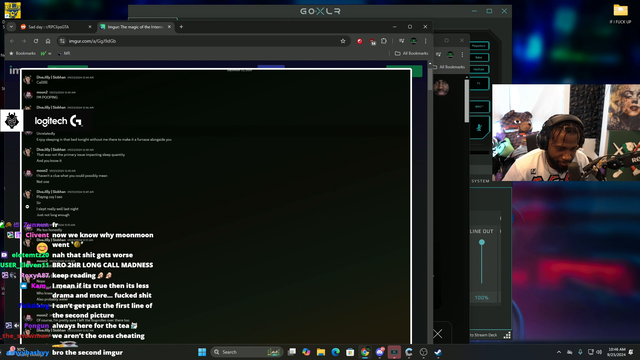Image resolution: width=640 pixels, height=360 pixels.
Task: Select the Robot effect button in GoXLR
Action: click(x=479, y=58)
